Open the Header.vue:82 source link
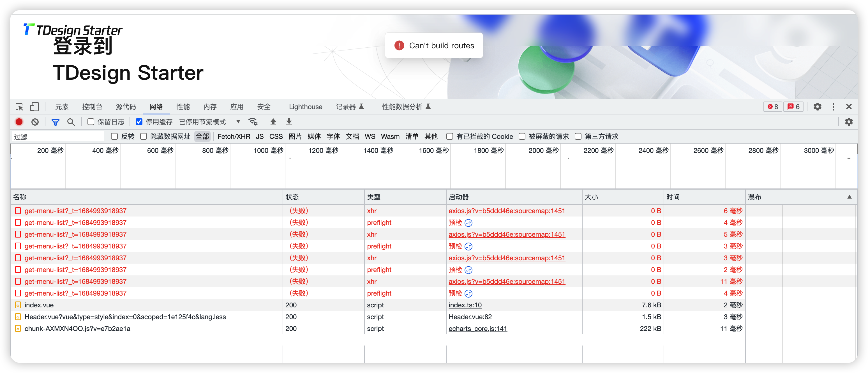 [470, 317]
